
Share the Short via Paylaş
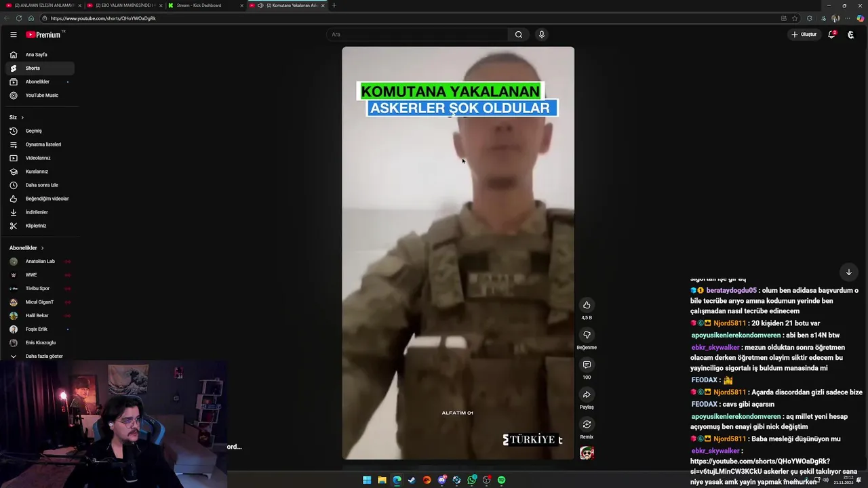click(x=587, y=394)
